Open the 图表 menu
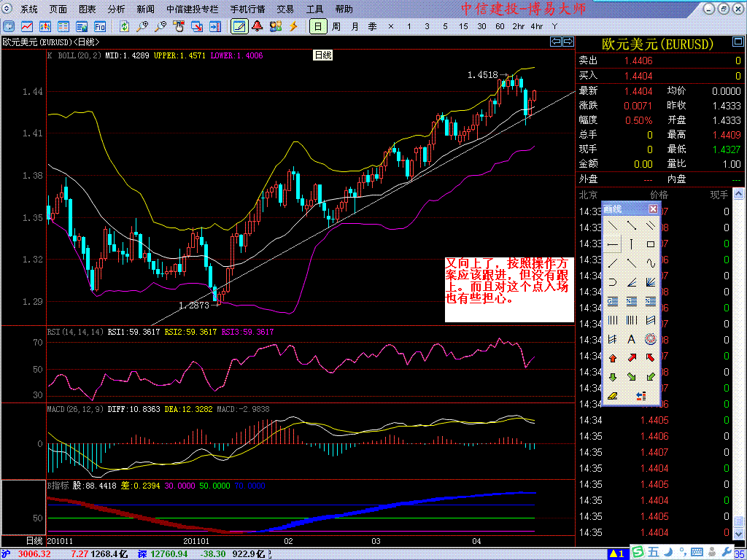 (88, 9)
